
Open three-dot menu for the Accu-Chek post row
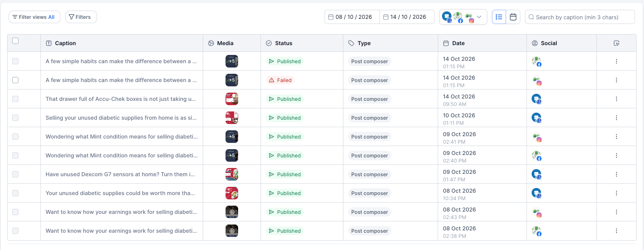[616, 99]
